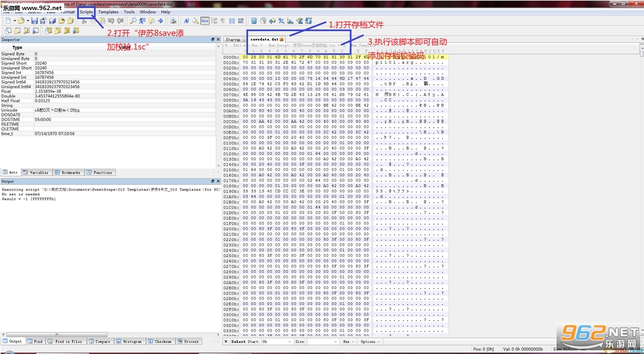Click the Calculator icon

click(x=254, y=21)
